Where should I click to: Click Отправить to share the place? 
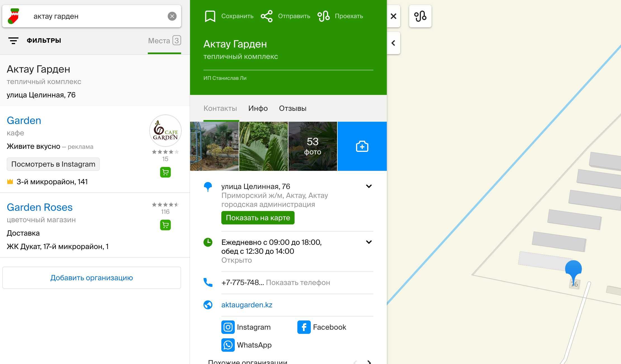(294, 16)
